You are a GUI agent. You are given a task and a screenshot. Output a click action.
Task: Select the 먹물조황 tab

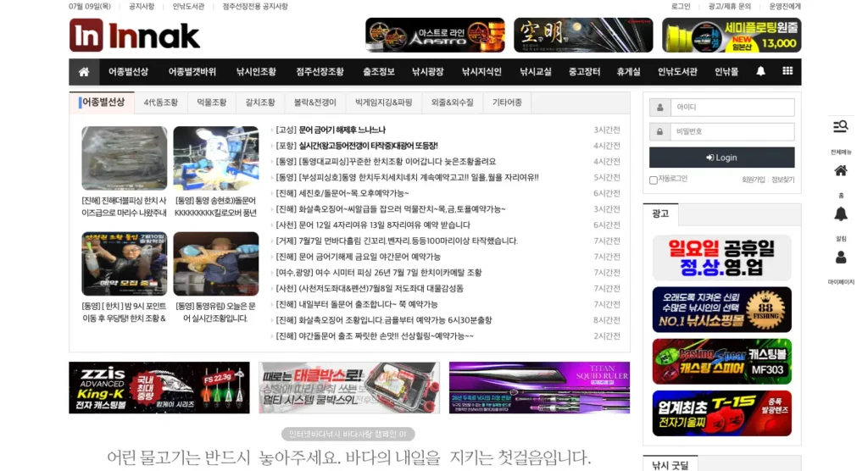click(211, 103)
